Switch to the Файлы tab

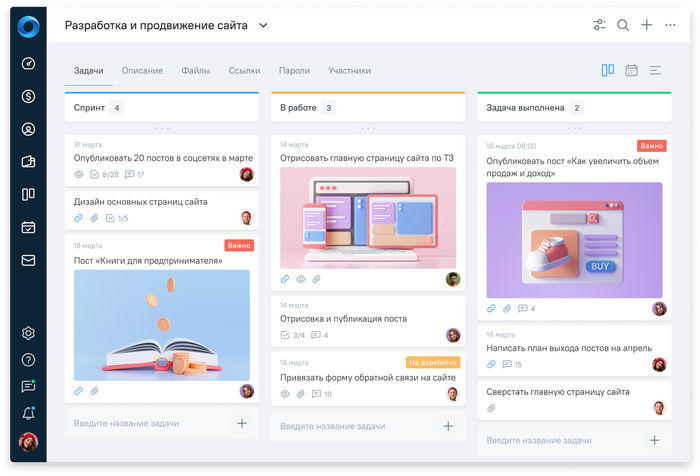coord(195,71)
